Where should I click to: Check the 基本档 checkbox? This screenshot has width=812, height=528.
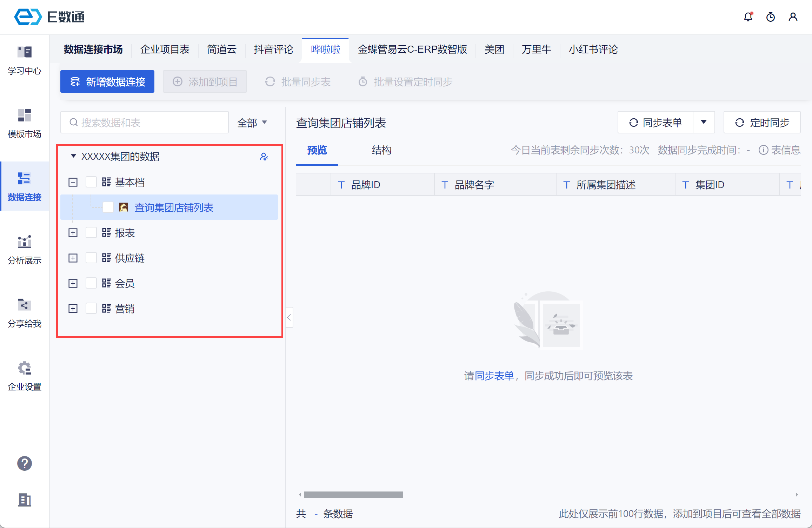click(91, 182)
